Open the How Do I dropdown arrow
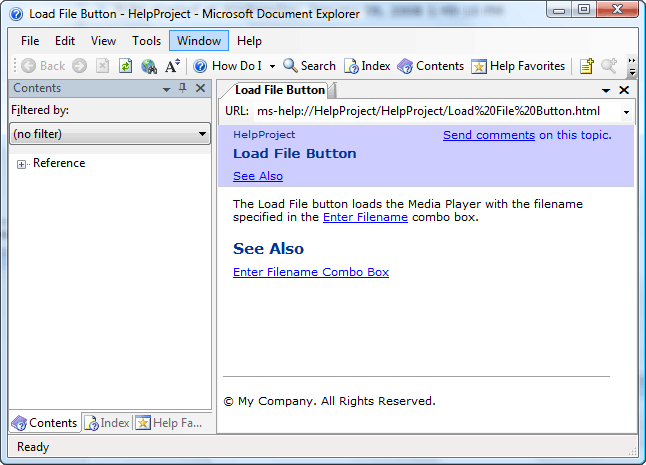This screenshot has width=646, height=465. (272, 66)
